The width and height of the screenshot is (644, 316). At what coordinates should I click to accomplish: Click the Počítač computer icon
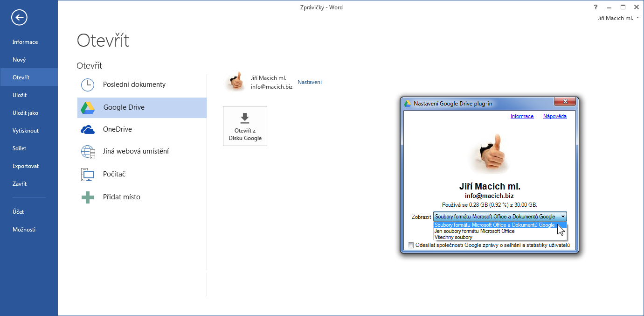88,175
